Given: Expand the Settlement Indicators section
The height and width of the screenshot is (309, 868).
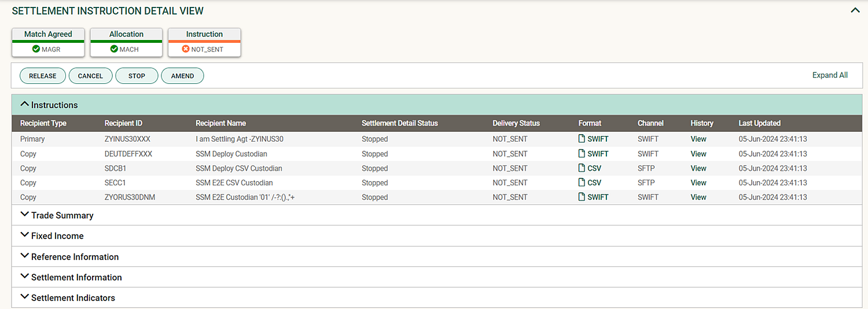Looking at the screenshot, I should (x=24, y=297).
